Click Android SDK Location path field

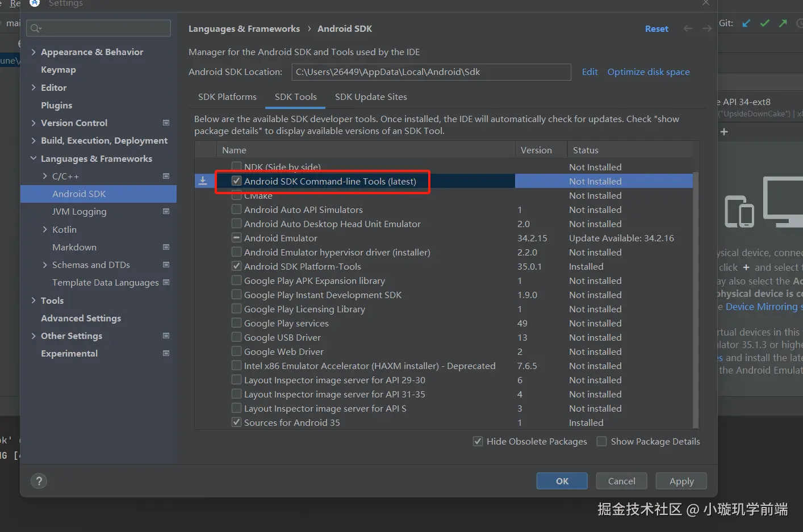pos(431,72)
